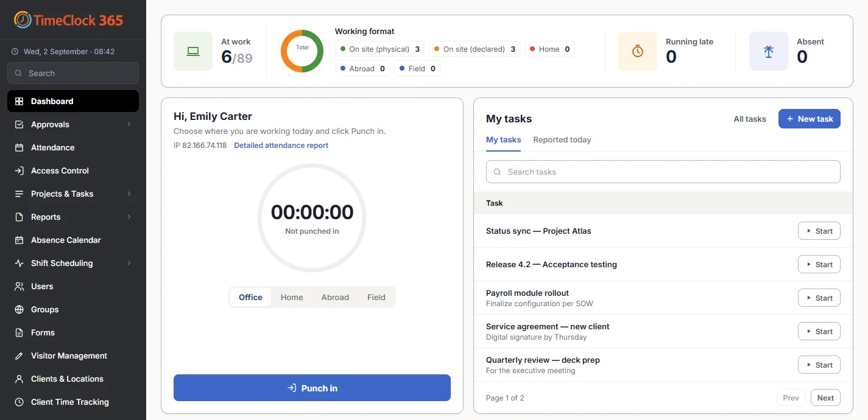The width and height of the screenshot is (868, 420).
Task: Click the Access Control door icon
Action: (x=19, y=170)
